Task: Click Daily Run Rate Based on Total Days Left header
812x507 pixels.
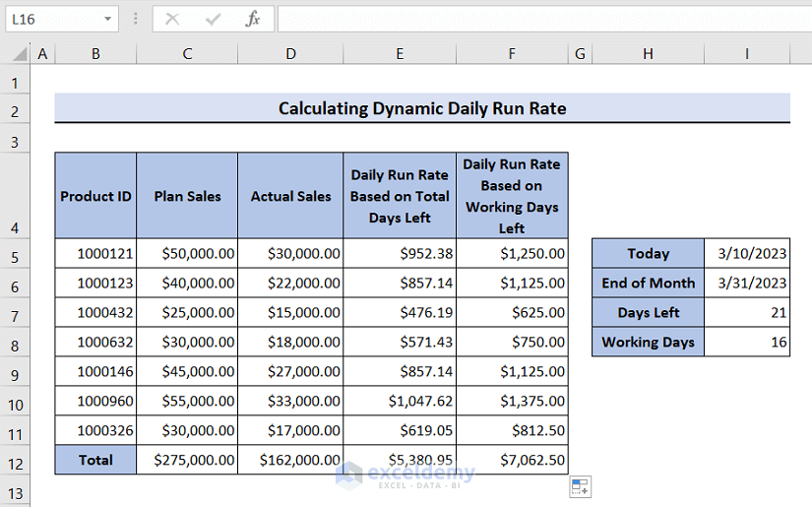Action: (400, 196)
